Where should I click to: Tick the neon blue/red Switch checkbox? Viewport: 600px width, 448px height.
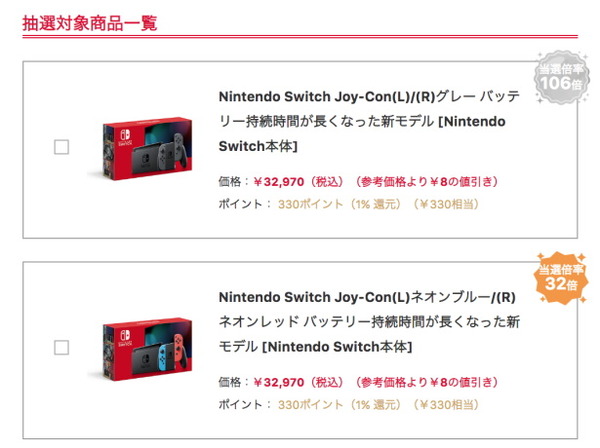point(62,348)
